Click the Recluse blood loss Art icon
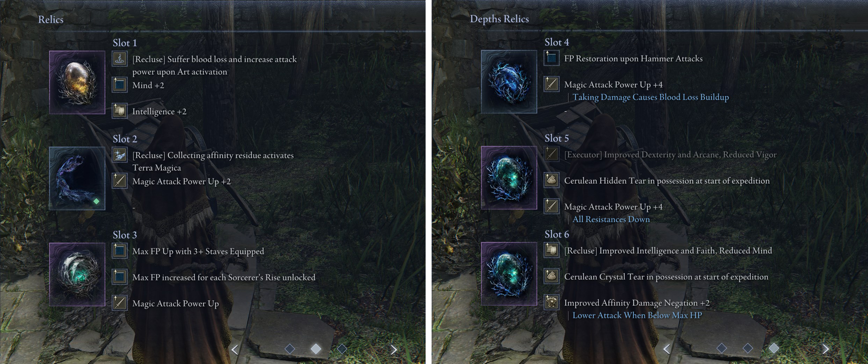Screen dimensions: 868x364 (120, 59)
